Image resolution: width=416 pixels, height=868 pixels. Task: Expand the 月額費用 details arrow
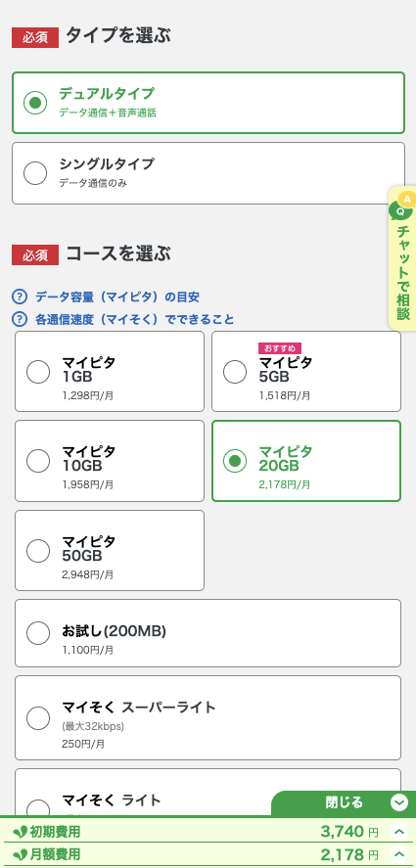coord(398,853)
